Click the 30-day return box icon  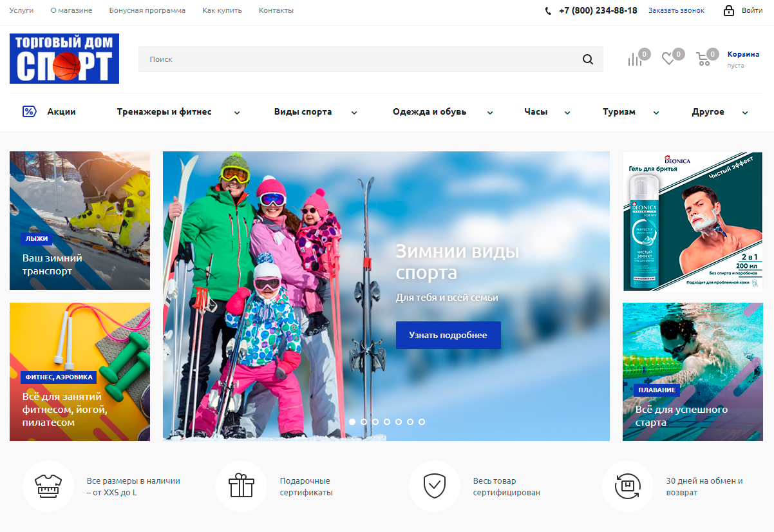tap(628, 486)
